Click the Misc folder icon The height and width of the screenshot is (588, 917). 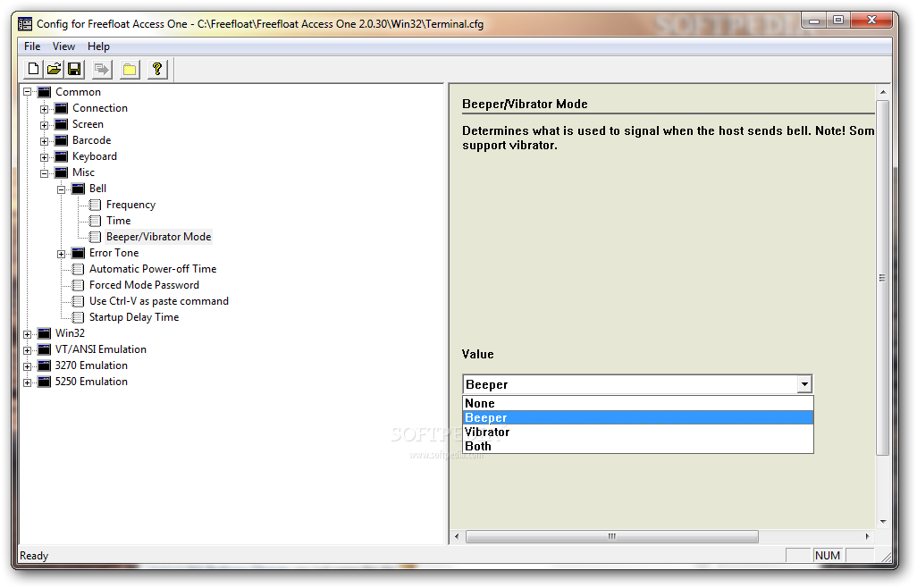[62, 173]
